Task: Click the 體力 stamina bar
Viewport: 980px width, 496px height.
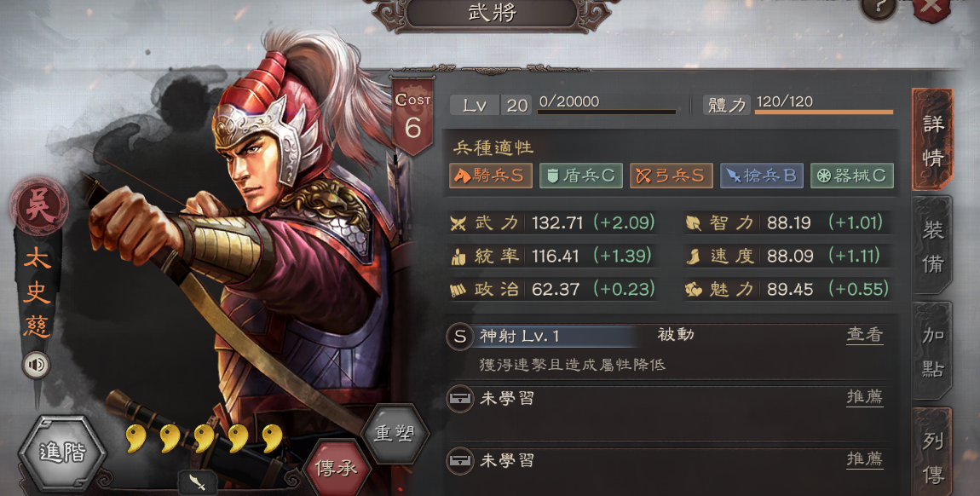Action: click(824, 112)
